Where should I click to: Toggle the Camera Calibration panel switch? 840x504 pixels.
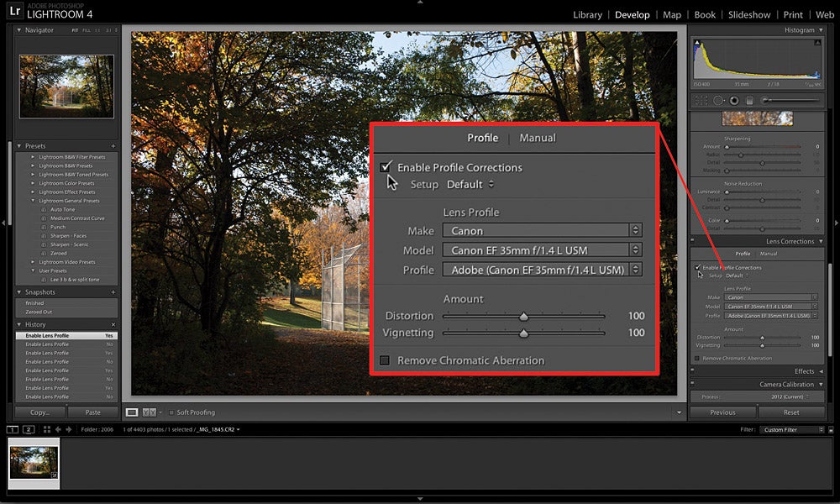click(693, 384)
